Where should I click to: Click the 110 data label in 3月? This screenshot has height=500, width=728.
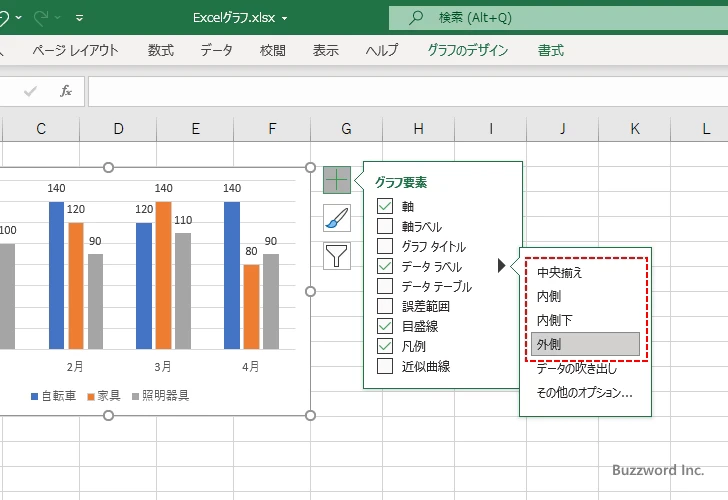click(183, 220)
